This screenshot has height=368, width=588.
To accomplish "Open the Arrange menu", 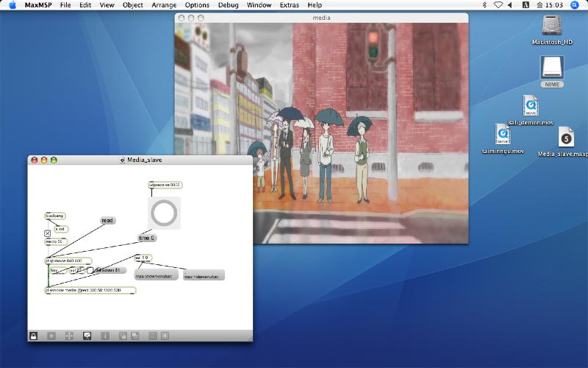I will coord(164,5).
